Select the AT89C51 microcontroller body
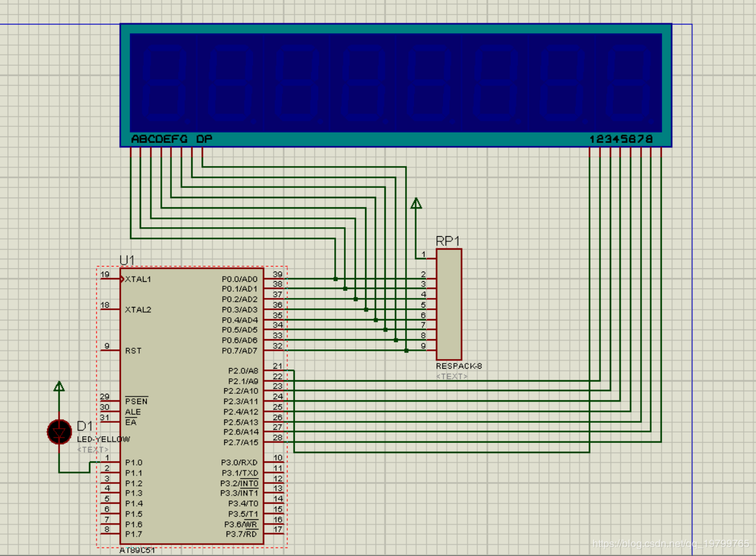 [x=192, y=406]
